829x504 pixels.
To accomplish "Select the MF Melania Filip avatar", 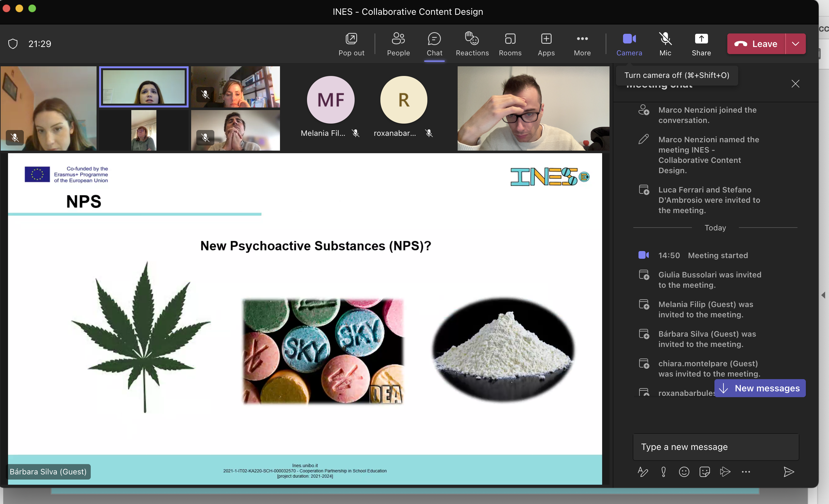I will [x=331, y=100].
